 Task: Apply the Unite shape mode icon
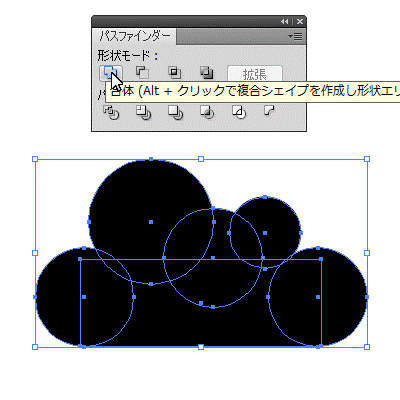click(x=110, y=73)
